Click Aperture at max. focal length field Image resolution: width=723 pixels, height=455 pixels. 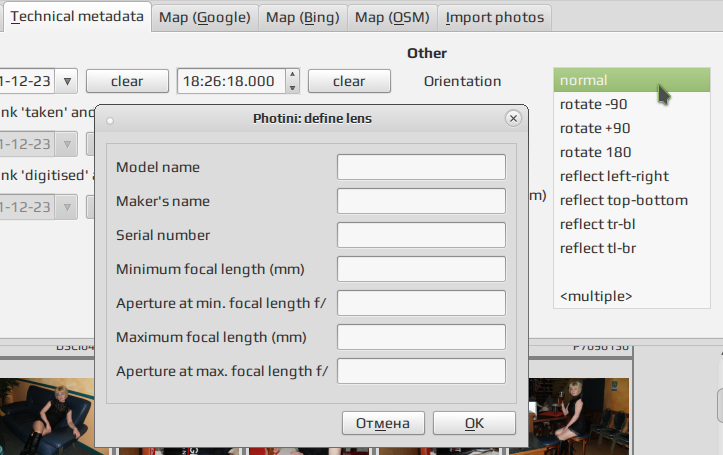click(421, 371)
